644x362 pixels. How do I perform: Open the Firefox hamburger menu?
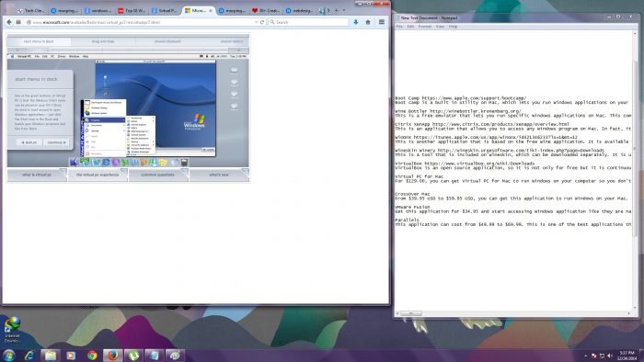[382, 22]
